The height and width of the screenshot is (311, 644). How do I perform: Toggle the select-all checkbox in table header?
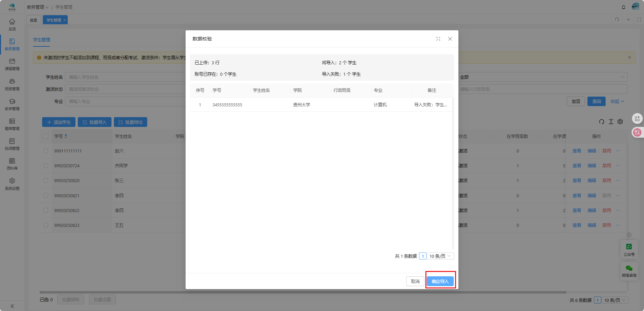[46, 136]
